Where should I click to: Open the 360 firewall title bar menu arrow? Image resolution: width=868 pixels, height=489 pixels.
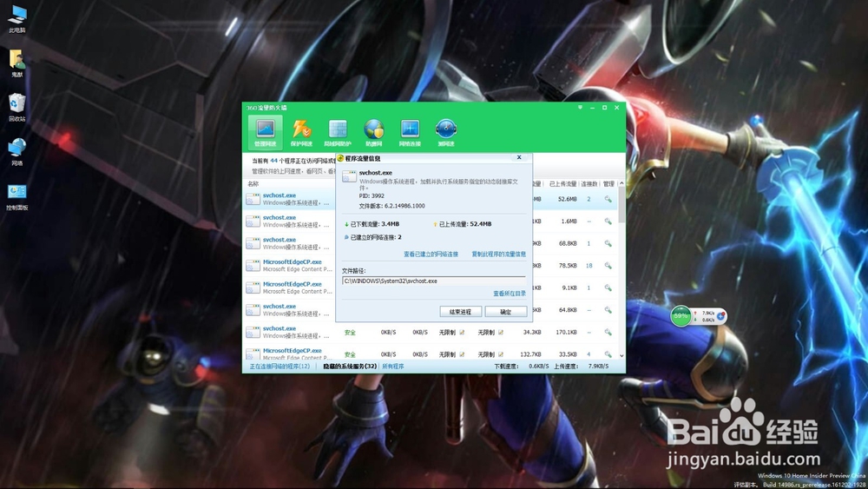580,108
